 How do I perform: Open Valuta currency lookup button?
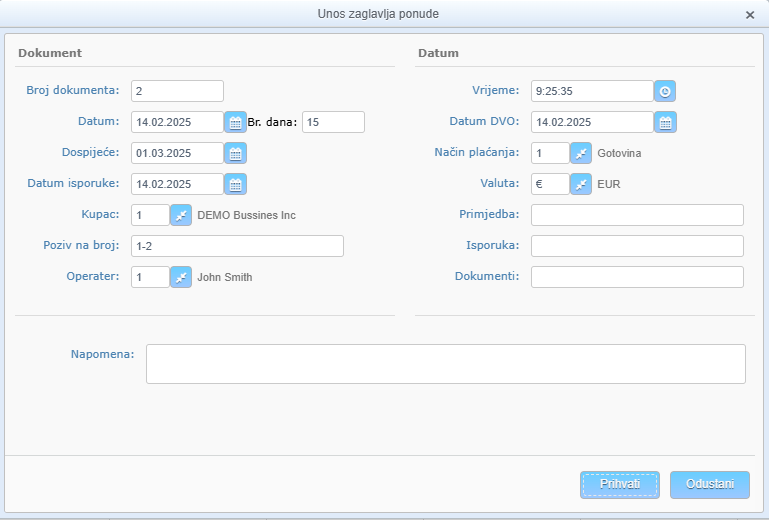[581, 184]
